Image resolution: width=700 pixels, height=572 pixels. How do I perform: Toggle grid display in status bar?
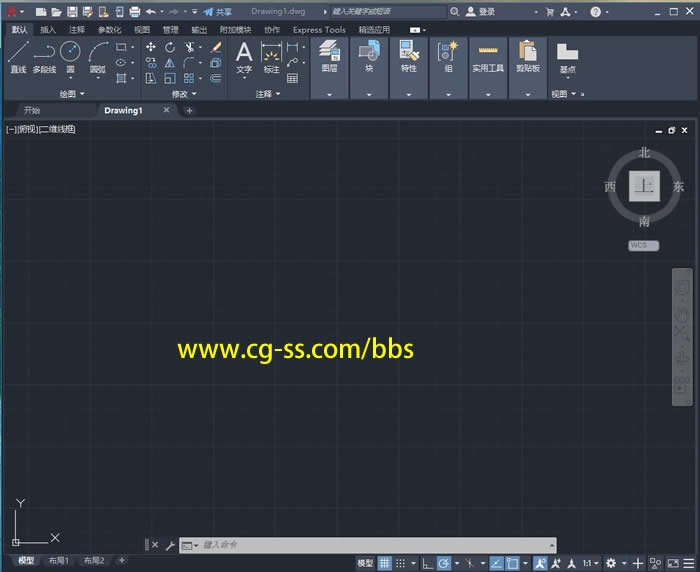click(x=385, y=563)
